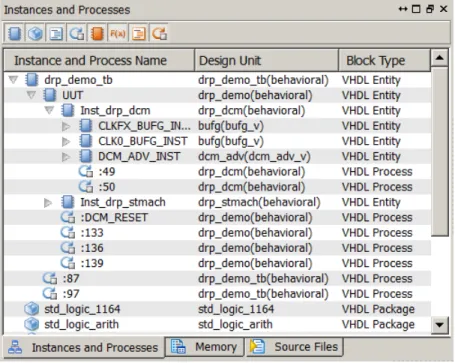This screenshot has width=455, height=363.
Task: Click the bufg(bufg_v) cell in CLK0_BUFG_INST row
Action: pos(231,141)
